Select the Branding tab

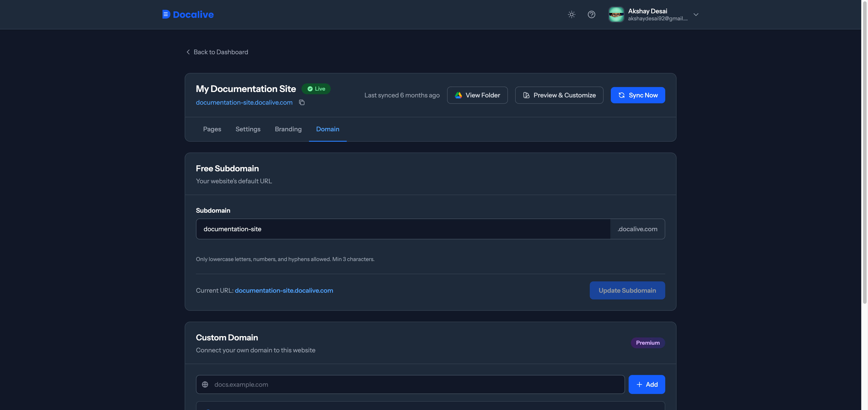pos(288,129)
